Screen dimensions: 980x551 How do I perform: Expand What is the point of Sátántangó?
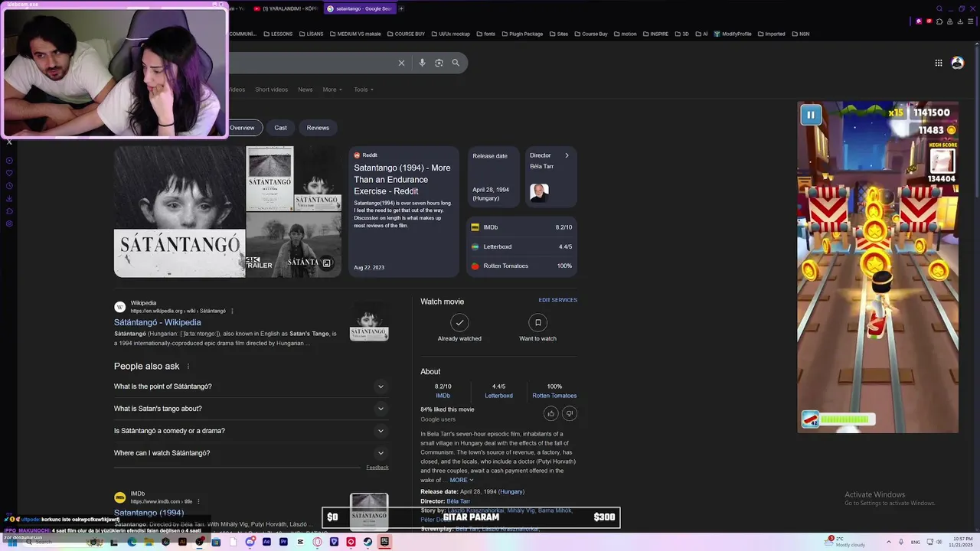(x=250, y=386)
